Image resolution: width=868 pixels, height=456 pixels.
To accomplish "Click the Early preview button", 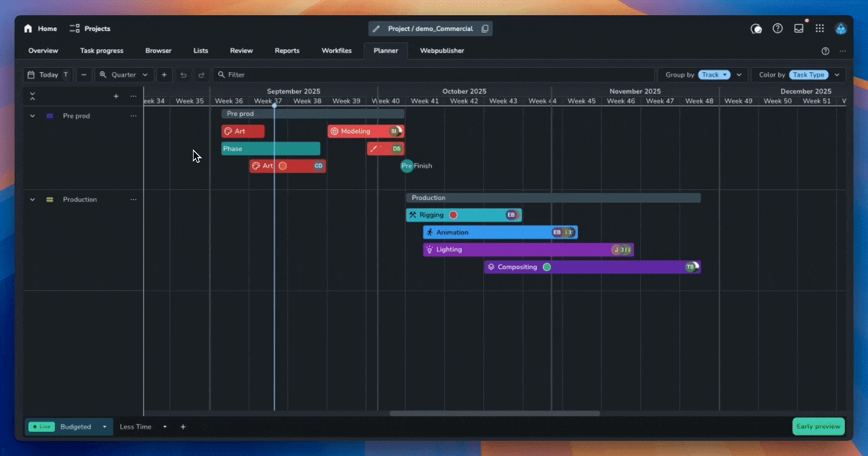I will point(818,426).
